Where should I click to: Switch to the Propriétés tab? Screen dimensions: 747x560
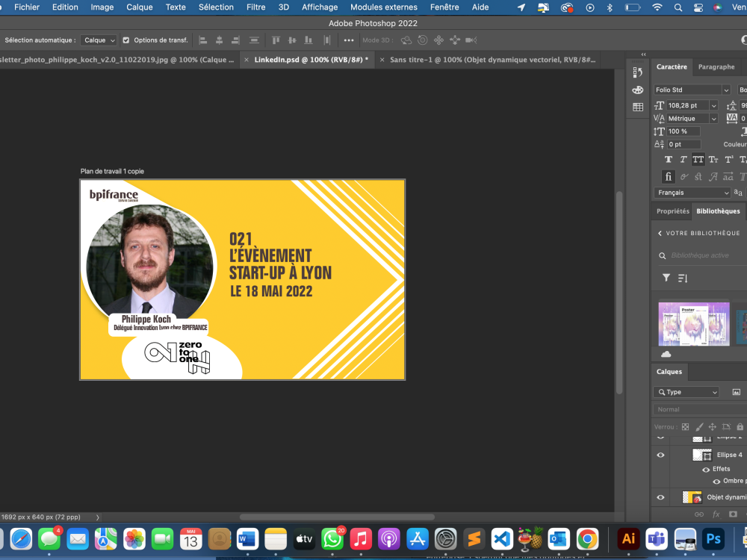coord(673,211)
